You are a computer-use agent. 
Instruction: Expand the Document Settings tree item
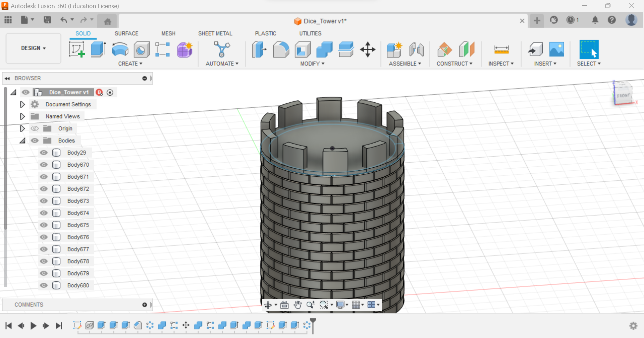coord(22,104)
